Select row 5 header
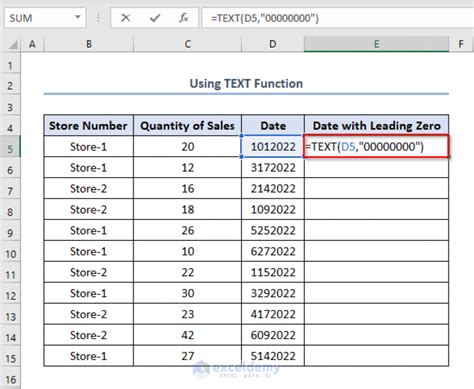The width and height of the screenshot is (474, 389). coord(10,149)
